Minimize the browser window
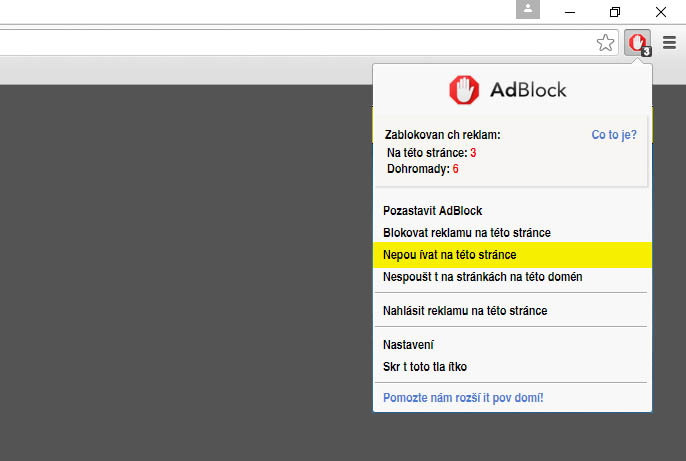 (570, 12)
